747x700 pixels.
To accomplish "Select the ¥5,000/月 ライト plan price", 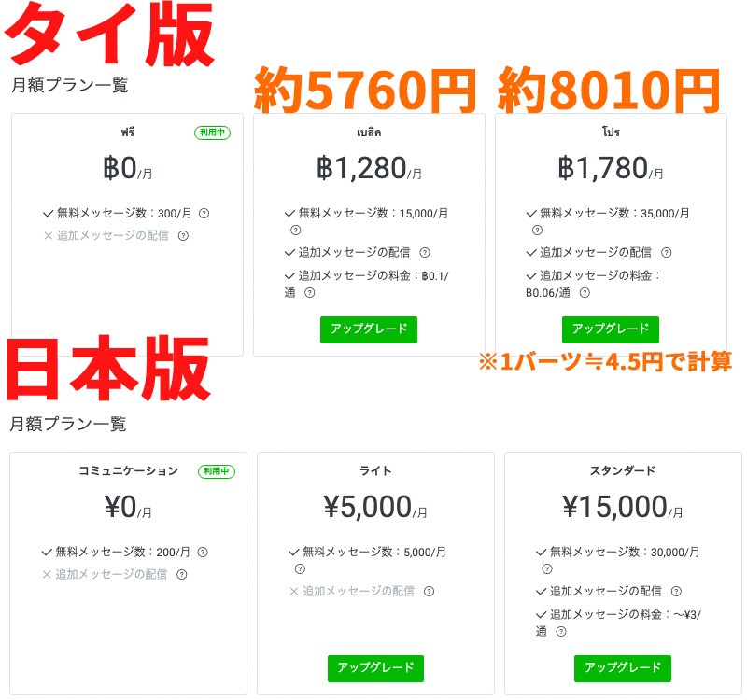I will 375,507.
